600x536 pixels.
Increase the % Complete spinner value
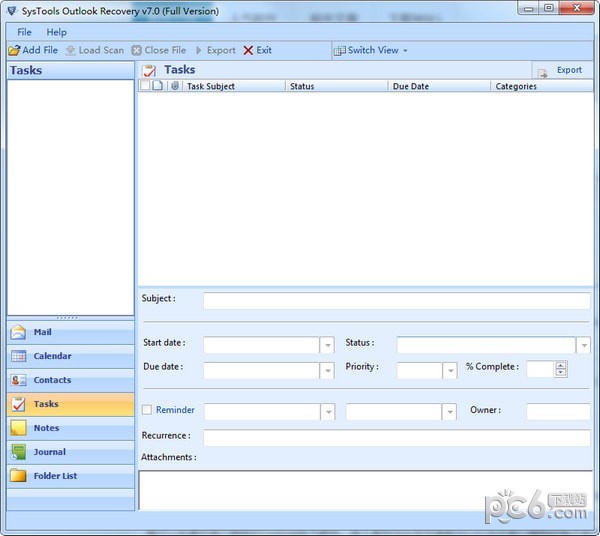[561, 365]
